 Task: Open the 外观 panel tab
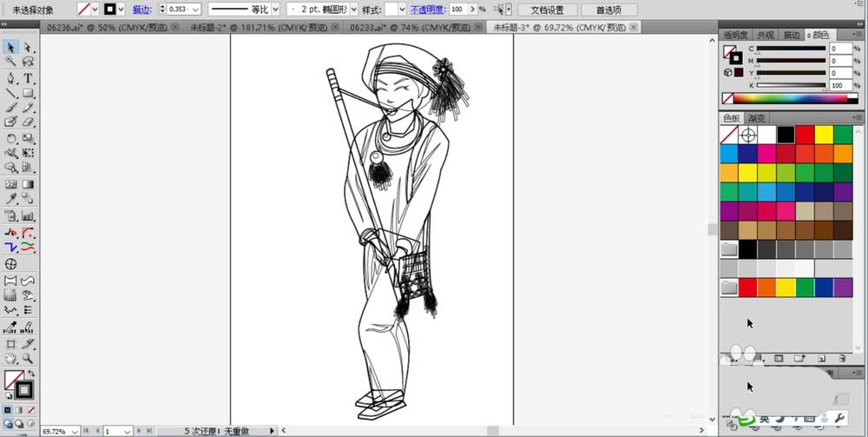click(766, 35)
